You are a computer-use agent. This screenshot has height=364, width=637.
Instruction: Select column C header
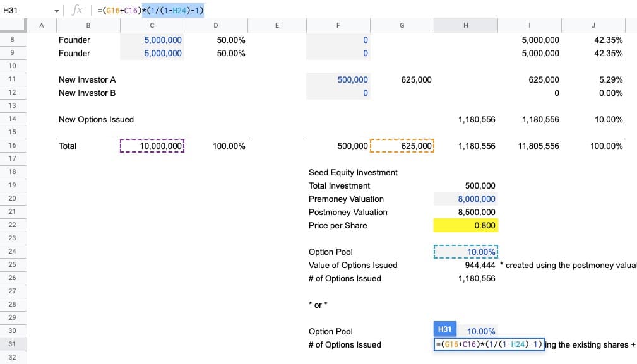[152, 25]
